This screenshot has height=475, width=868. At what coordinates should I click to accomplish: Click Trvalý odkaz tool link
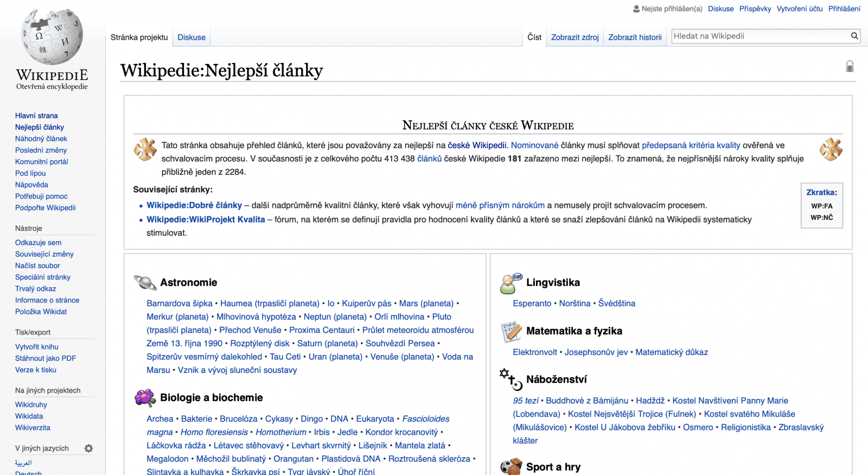pyautogui.click(x=35, y=288)
